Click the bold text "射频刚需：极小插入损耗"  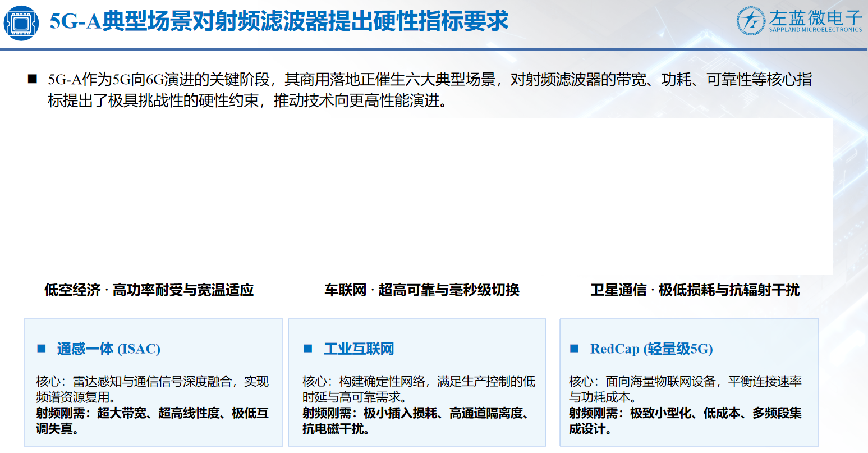click(370, 413)
